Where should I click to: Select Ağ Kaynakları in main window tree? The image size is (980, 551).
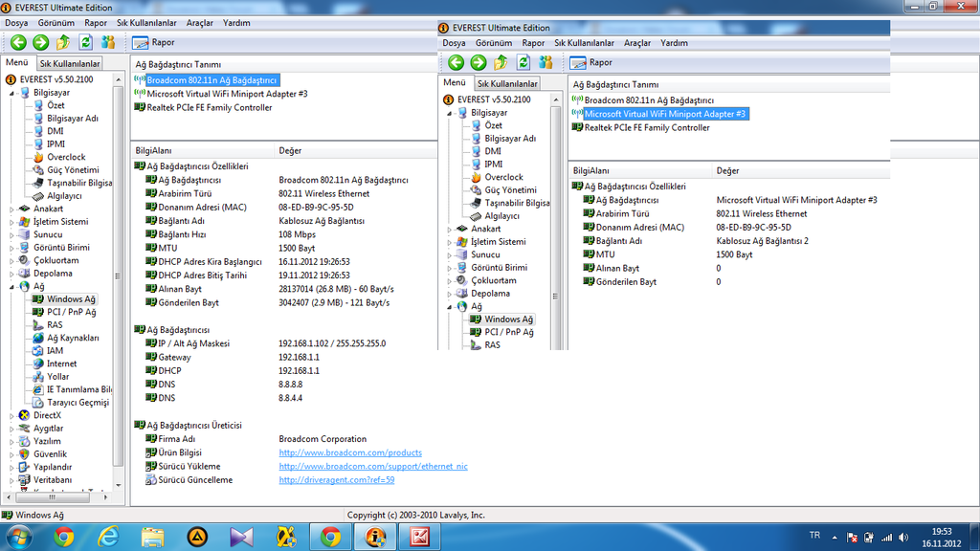tap(73, 338)
